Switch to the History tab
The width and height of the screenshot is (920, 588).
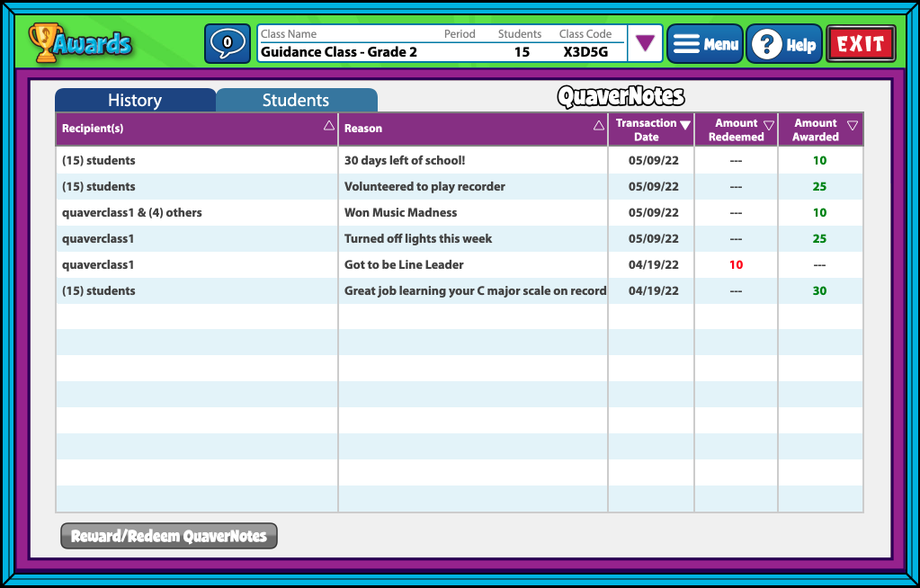tap(135, 100)
